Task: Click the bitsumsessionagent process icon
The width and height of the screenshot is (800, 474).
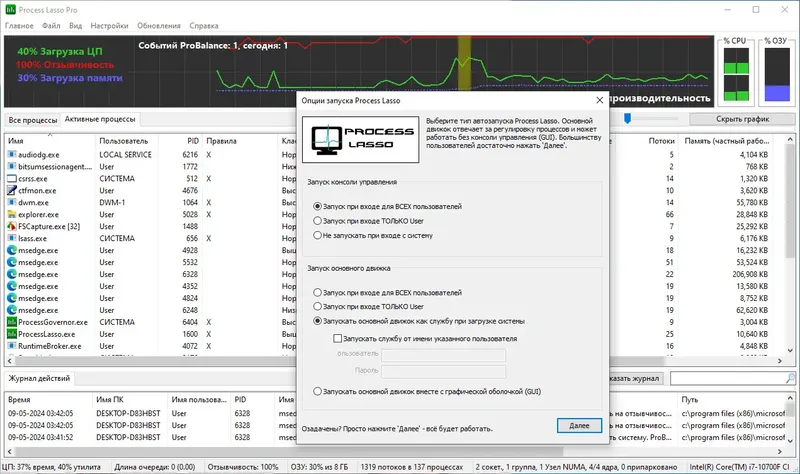Action: (12, 166)
